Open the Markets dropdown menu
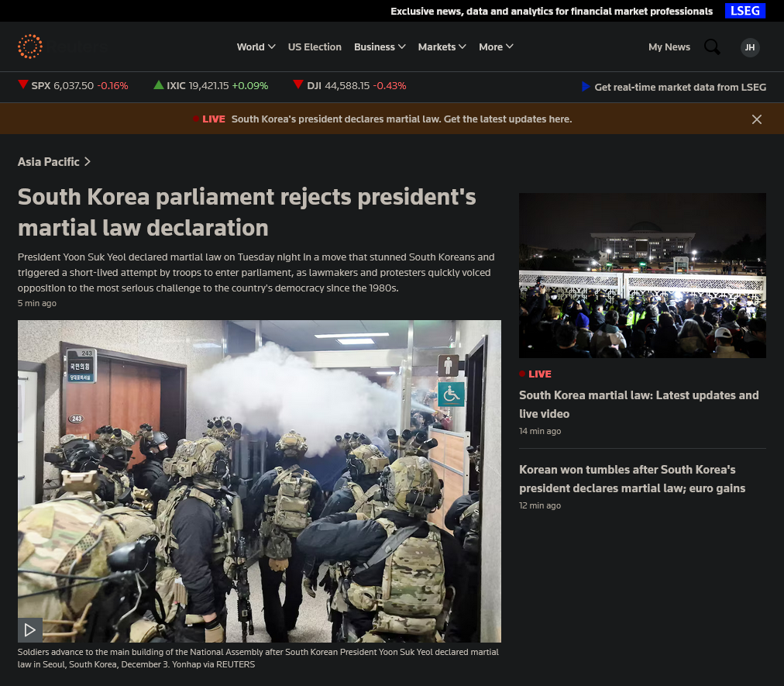Image resolution: width=784 pixels, height=686 pixels. (x=442, y=47)
